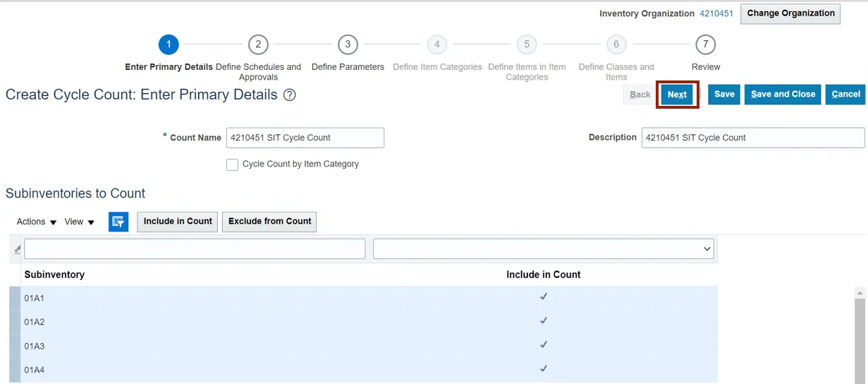Click the clear filter icon beside the filter row
Viewport: 868px width, 384px height.
pos(17,249)
